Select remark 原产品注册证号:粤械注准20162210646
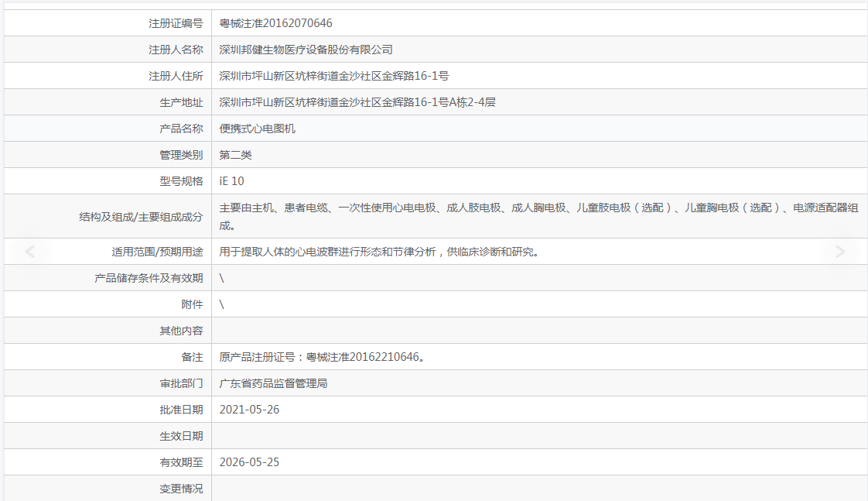Viewport: 868px width, 501px height. 322,357
